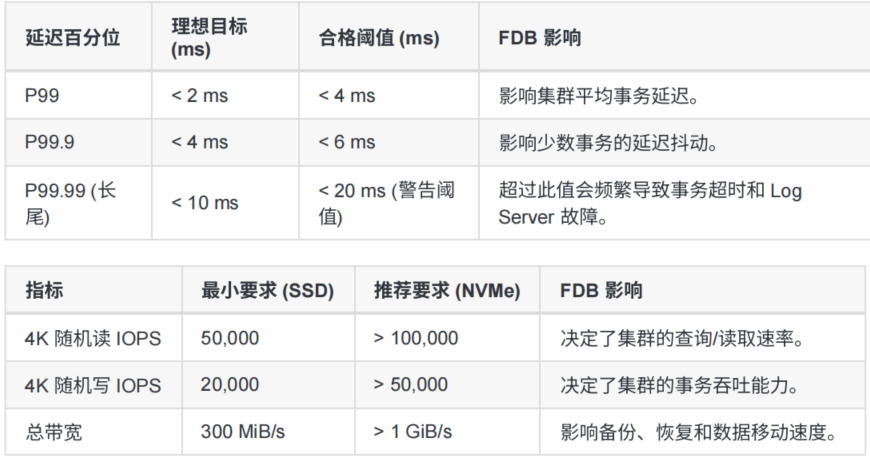
Task: Click the > 1 GiB/s value cell
Action: [413, 432]
